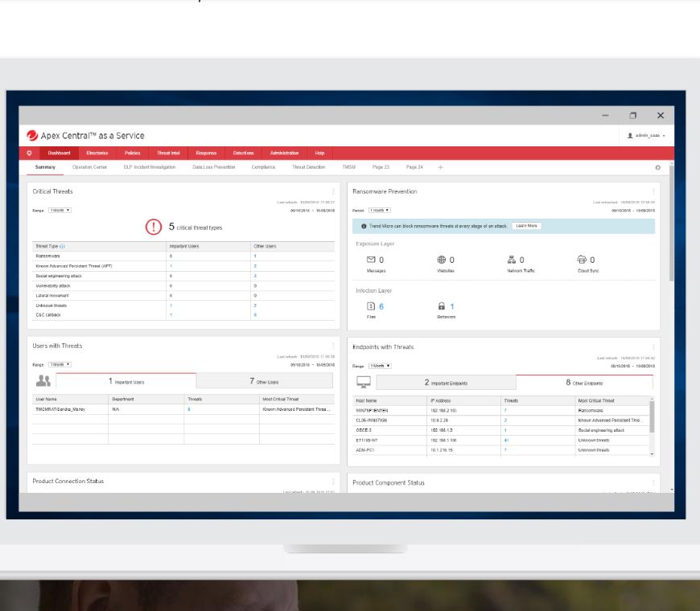Image resolution: width=700 pixels, height=611 pixels.
Task: Open Users with Threats Range dropdown
Action: (x=60, y=364)
